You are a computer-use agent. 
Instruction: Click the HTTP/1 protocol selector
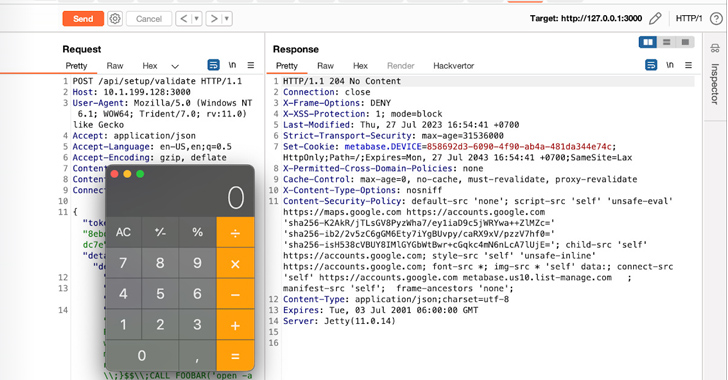689,19
